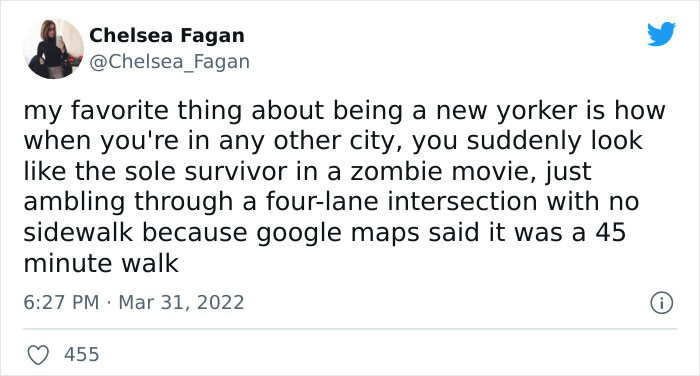
Task: Open Chelsea Fagan's profile picture
Action: click(54, 49)
